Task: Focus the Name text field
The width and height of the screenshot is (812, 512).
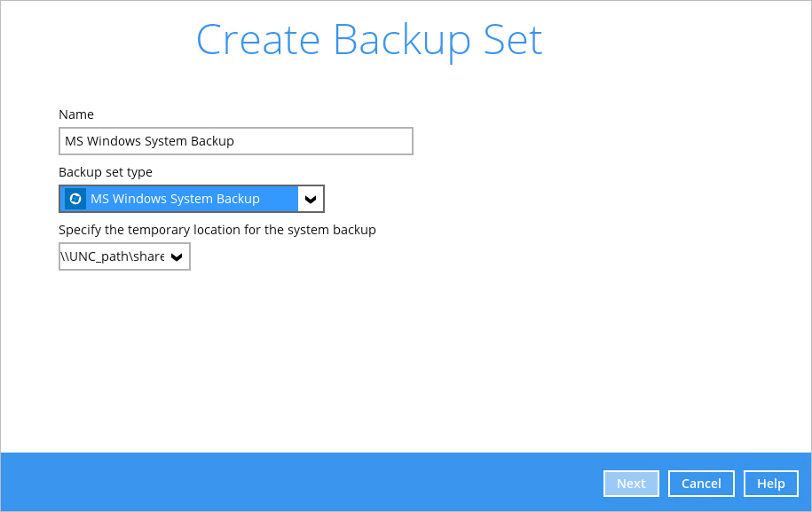Action: click(x=235, y=141)
